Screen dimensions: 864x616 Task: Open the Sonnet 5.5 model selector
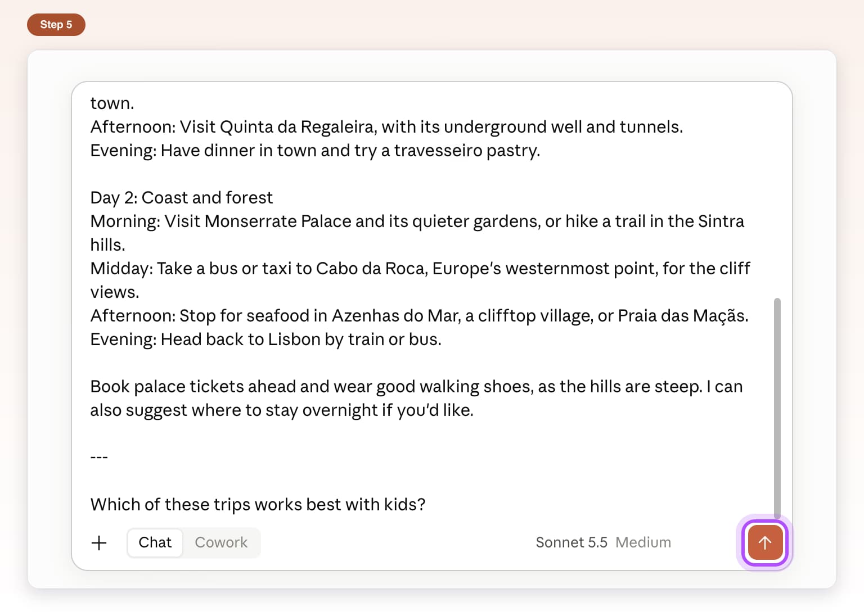tap(571, 542)
